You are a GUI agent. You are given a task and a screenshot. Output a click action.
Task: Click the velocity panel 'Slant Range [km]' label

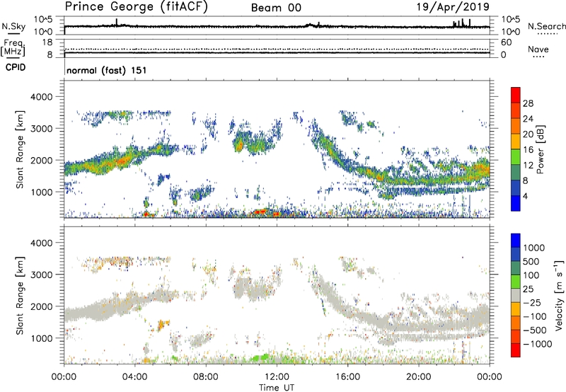[x=20, y=295]
